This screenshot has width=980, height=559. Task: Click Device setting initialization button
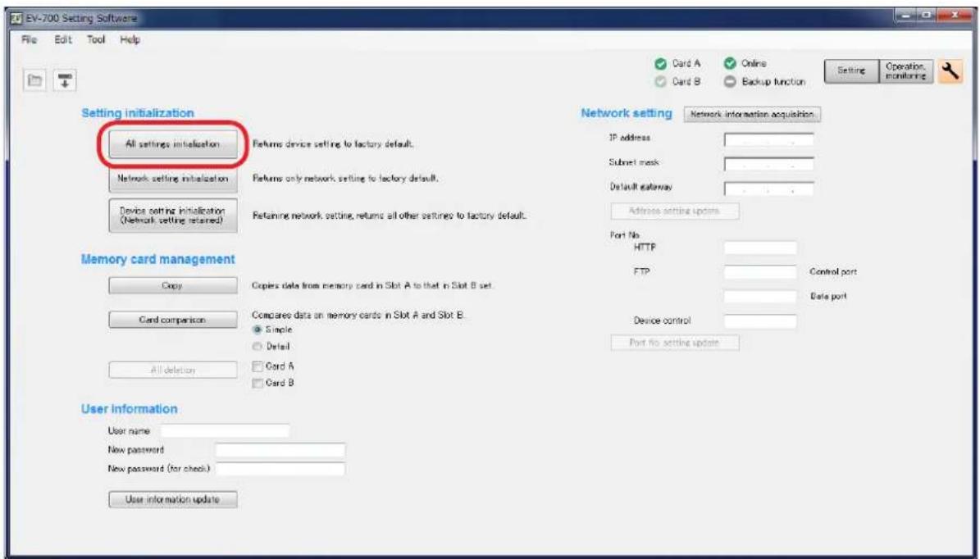point(172,216)
